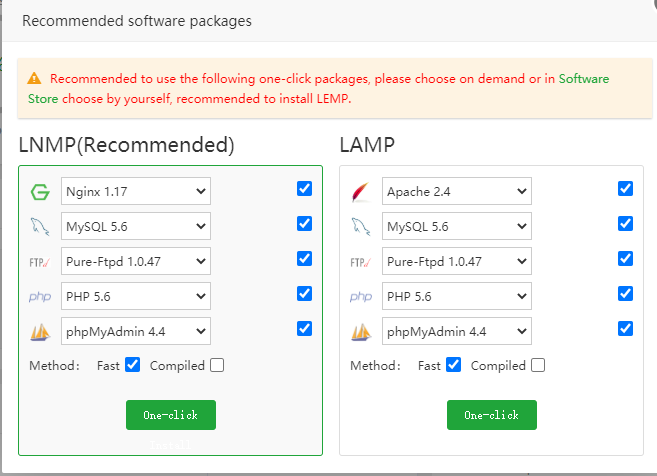
Task: Click the MySQL dolphin icon in LNMP
Action: (x=40, y=227)
